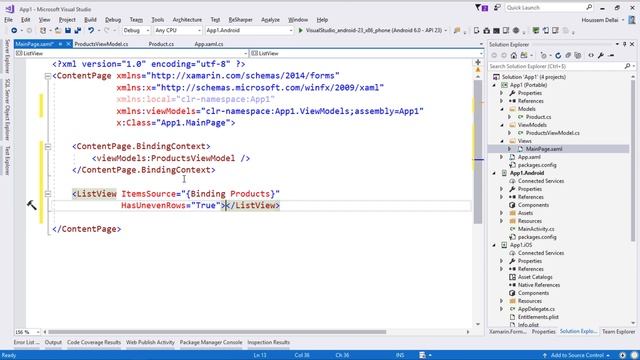640x360 pixels.
Task: Expand the App.xaml node
Action: (x=502, y=157)
